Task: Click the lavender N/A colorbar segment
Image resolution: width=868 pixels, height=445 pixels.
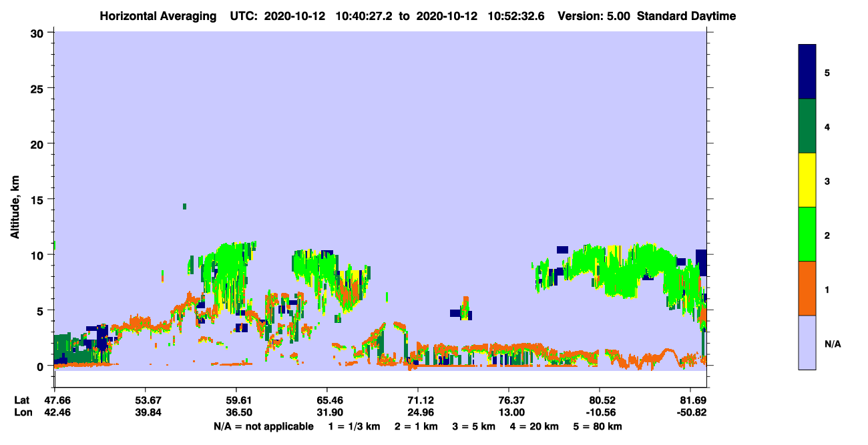Action: [807, 342]
